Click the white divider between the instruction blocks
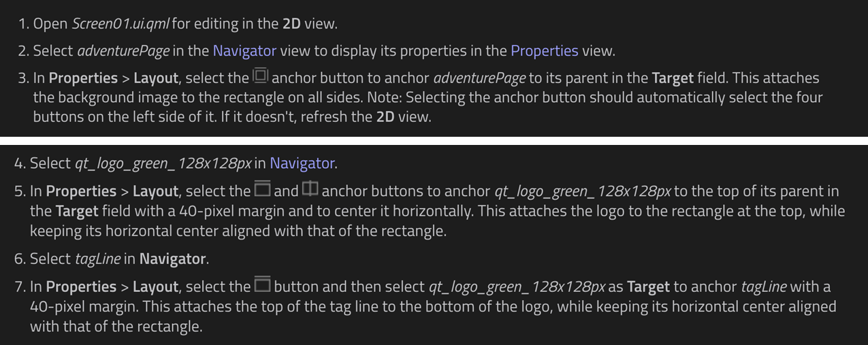868x345 pixels. 434,141
